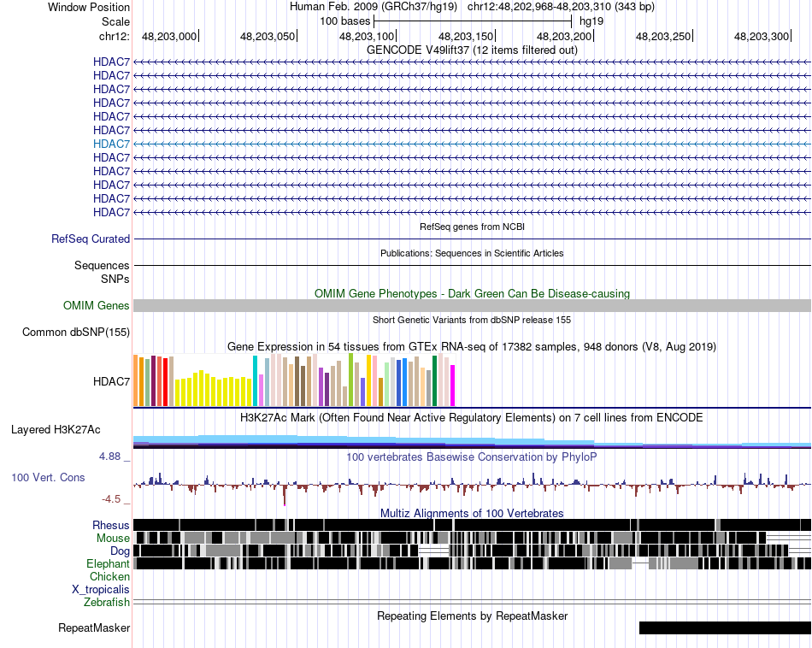Click the gray OMIM Genes bar

point(473,305)
